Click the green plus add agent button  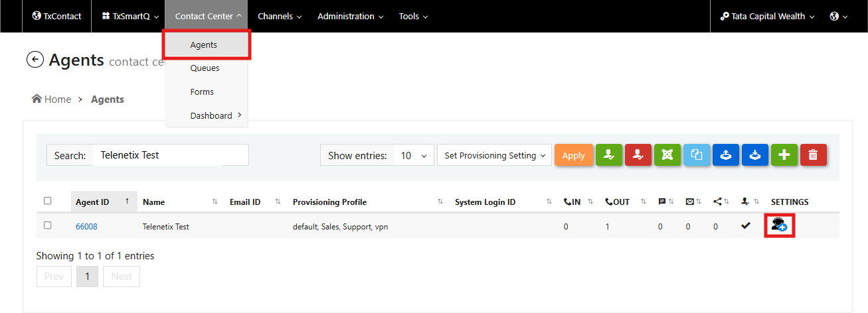point(784,155)
